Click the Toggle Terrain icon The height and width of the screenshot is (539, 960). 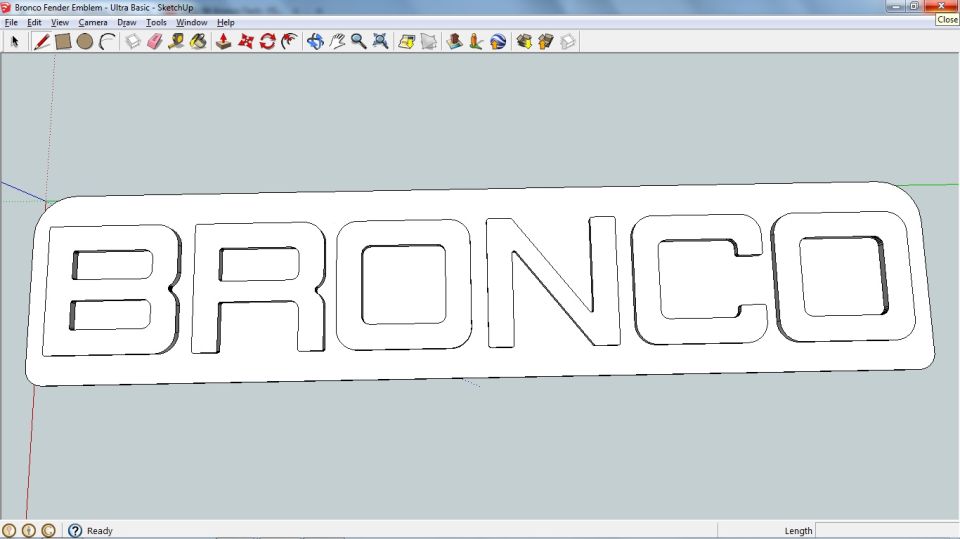(429, 42)
